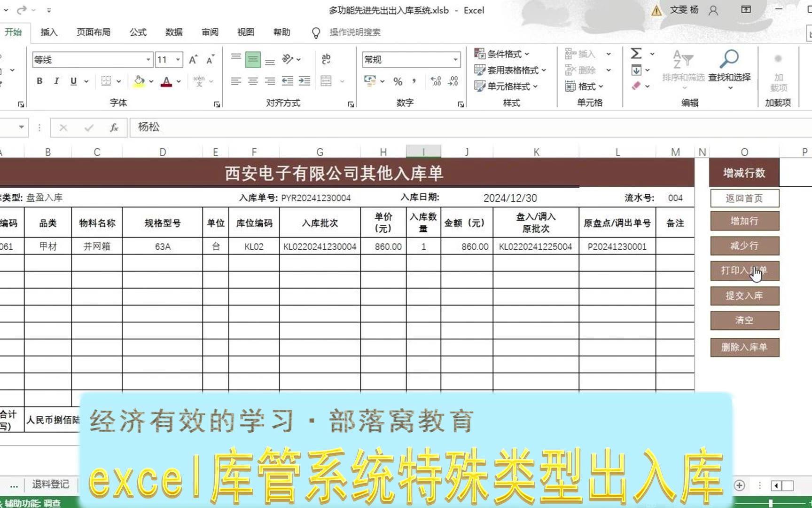812x508 pixels.
Task: Click the Increase Decimal icon
Action: [x=436, y=81]
